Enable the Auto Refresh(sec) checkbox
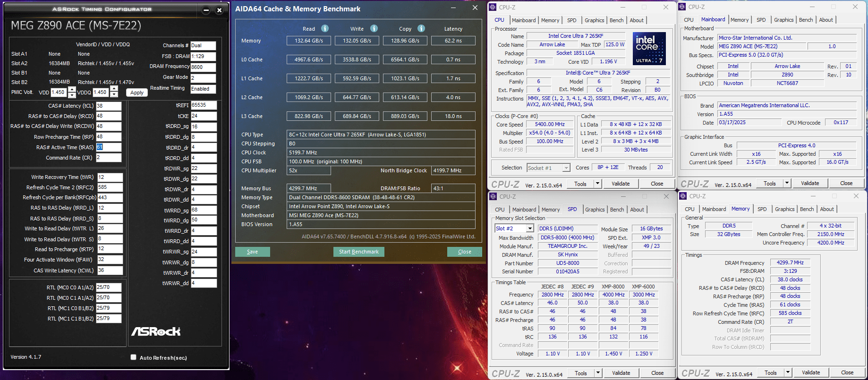 pyautogui.click(x=133, y=357)
